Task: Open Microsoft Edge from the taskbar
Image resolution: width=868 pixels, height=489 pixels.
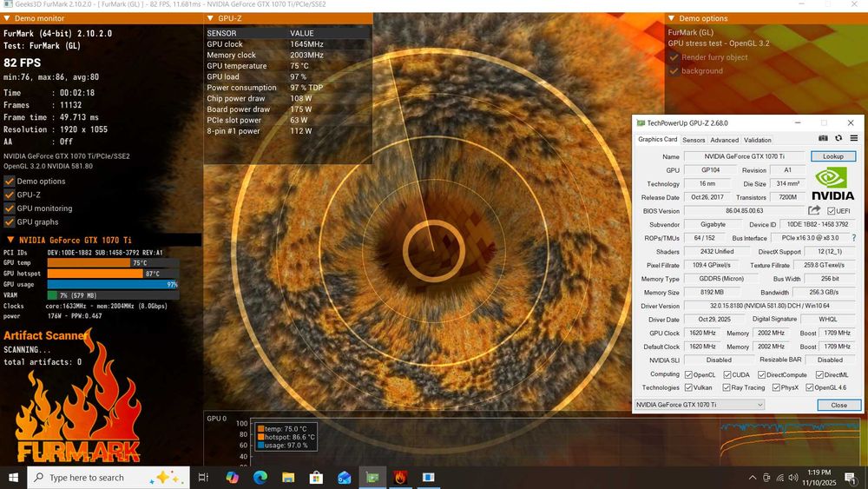Action: 260,478
